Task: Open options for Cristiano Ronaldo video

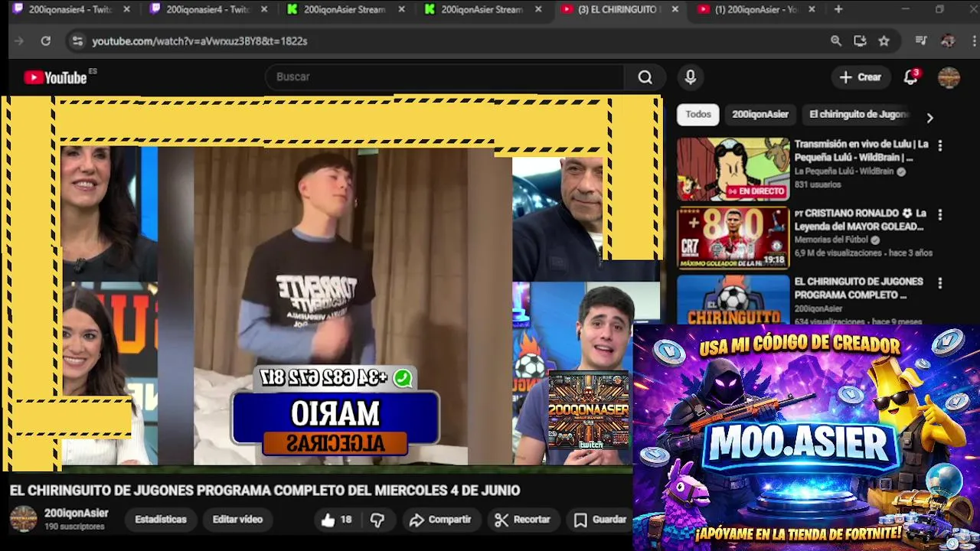Action: tap(939, 214)
